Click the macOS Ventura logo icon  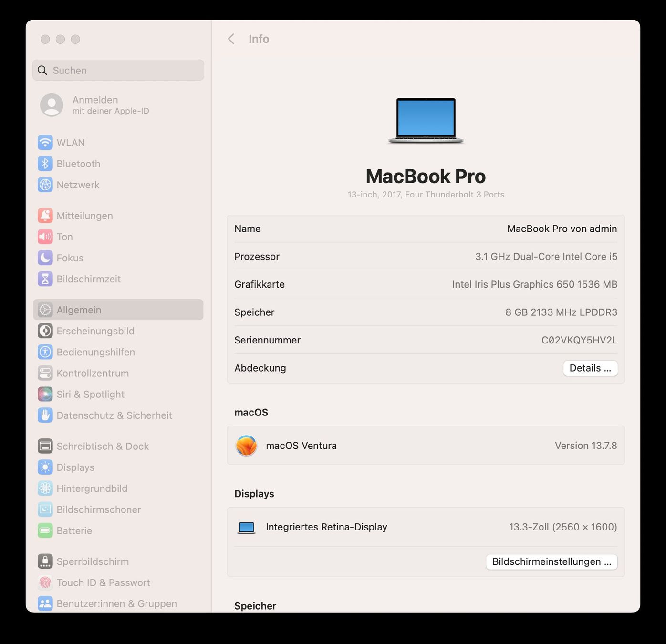(247, 446)
